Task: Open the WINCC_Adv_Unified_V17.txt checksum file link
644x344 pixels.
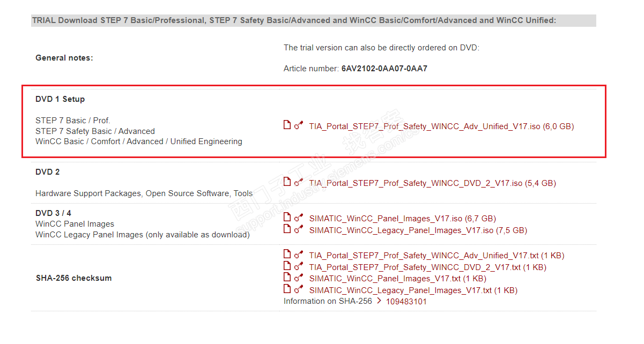Action: pyautogui.click(x=436, y=256)
